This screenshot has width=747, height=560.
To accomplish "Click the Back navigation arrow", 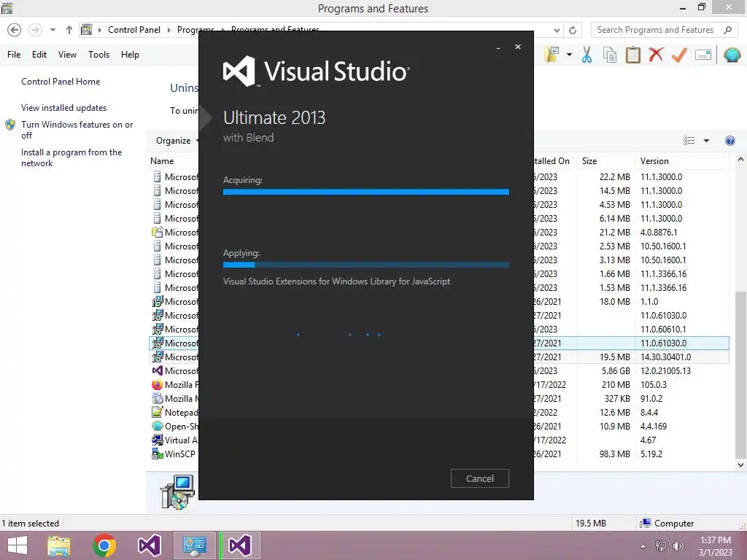I will [x=15, y=30].
